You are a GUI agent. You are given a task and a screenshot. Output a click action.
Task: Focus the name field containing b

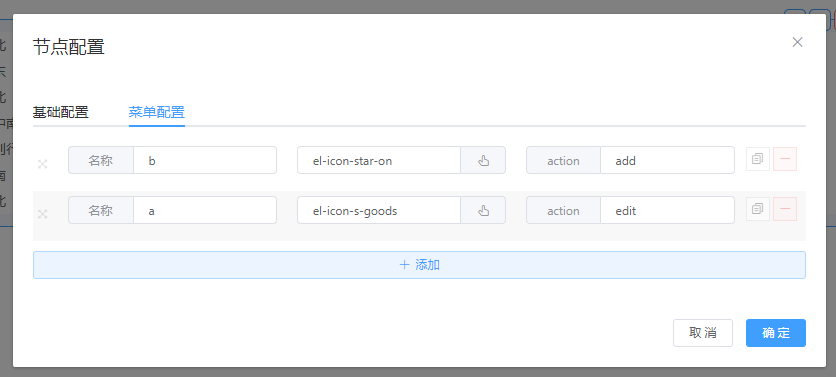pyautogui.click(x=205, y=160)
